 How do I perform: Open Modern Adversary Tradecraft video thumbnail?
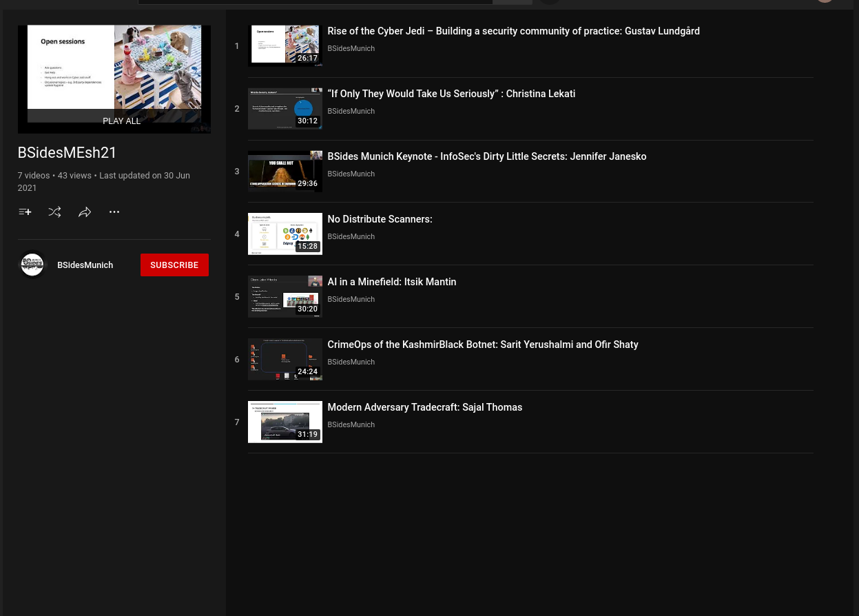click(x=284, y=422)
